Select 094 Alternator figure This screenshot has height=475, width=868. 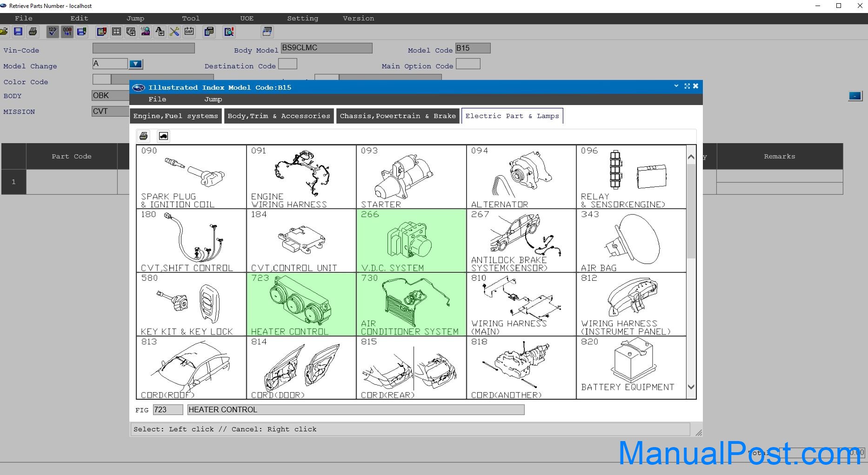[521, 177]
